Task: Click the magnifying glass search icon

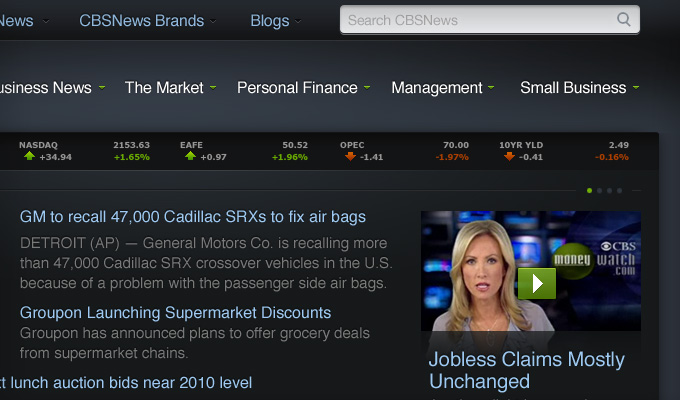Action: tap(623, 20)
